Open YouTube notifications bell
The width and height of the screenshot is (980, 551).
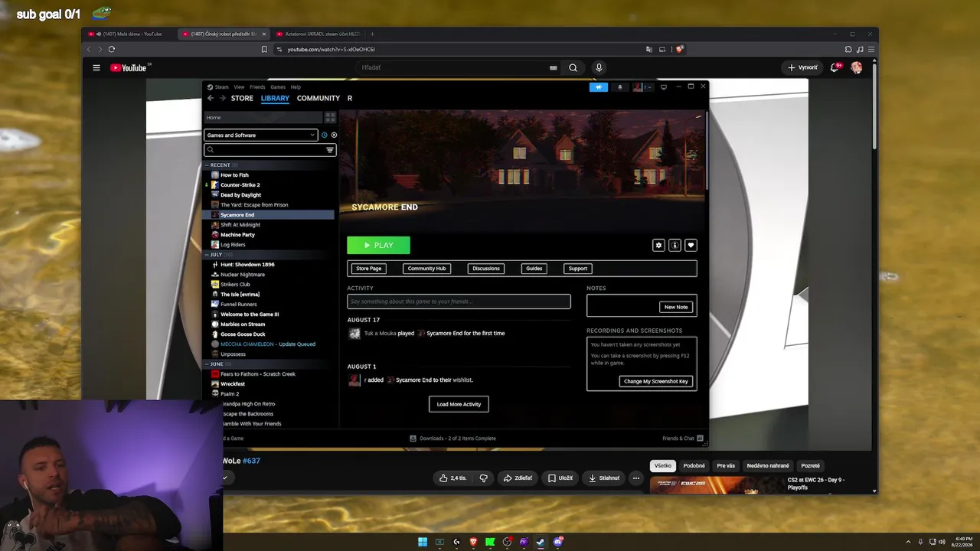835,67
